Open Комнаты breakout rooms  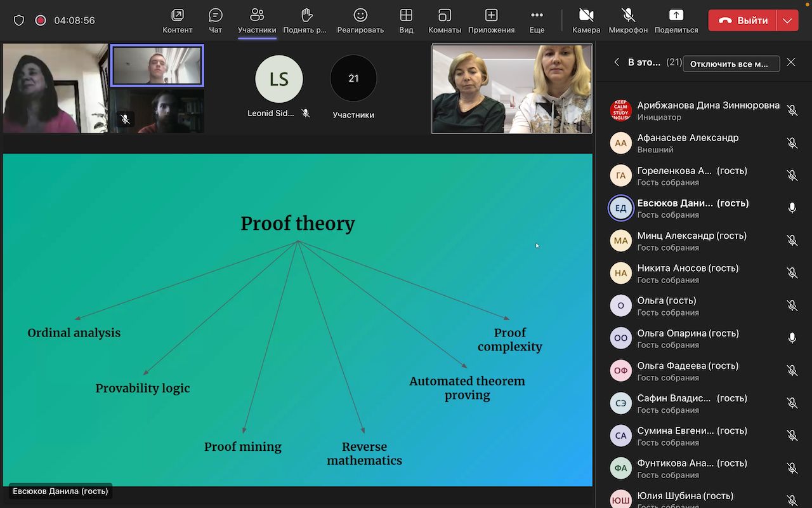(x=445, y=20)
